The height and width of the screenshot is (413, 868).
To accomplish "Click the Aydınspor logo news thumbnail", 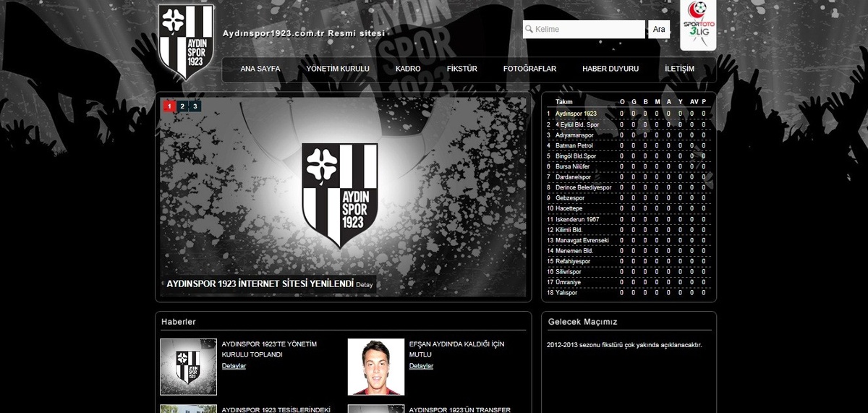I will [189, 367].
